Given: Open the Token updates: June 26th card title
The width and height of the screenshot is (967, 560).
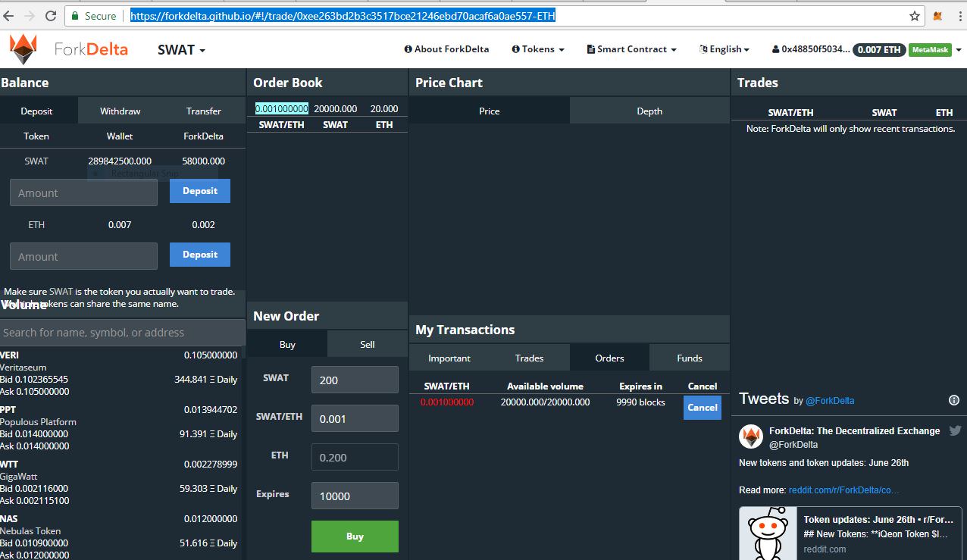Looking at the screenshot, I should pyautogui.click(x=879, y=520).
